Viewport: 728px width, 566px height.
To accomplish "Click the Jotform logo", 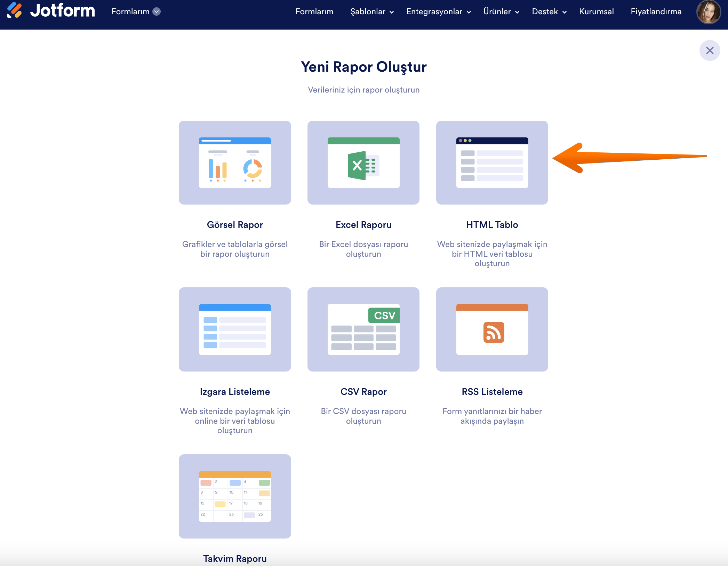I will tap(51, 11).
